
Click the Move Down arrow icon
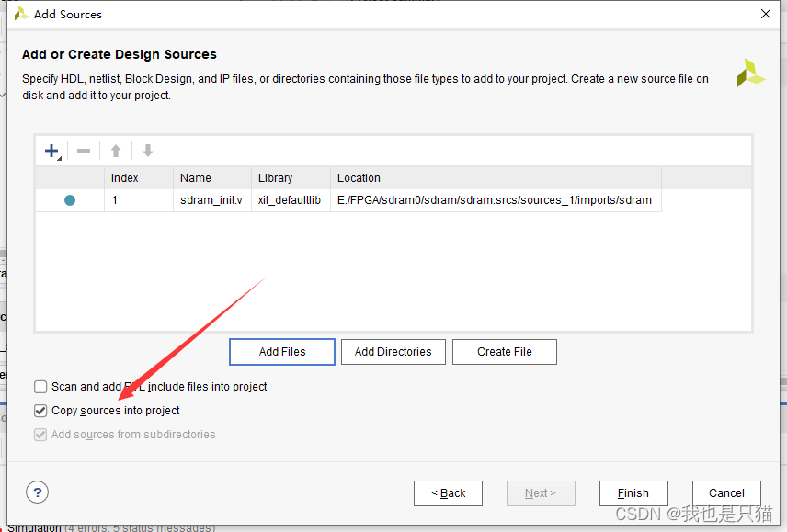(147, 151)
